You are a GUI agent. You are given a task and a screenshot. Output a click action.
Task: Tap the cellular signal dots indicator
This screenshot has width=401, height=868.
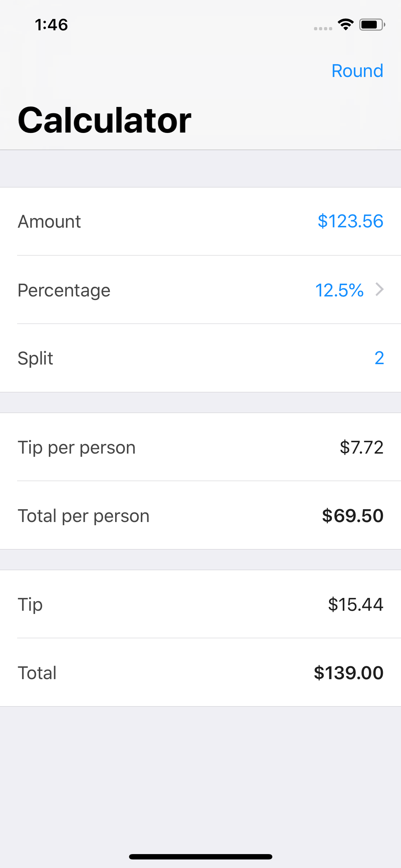[323, 29]
